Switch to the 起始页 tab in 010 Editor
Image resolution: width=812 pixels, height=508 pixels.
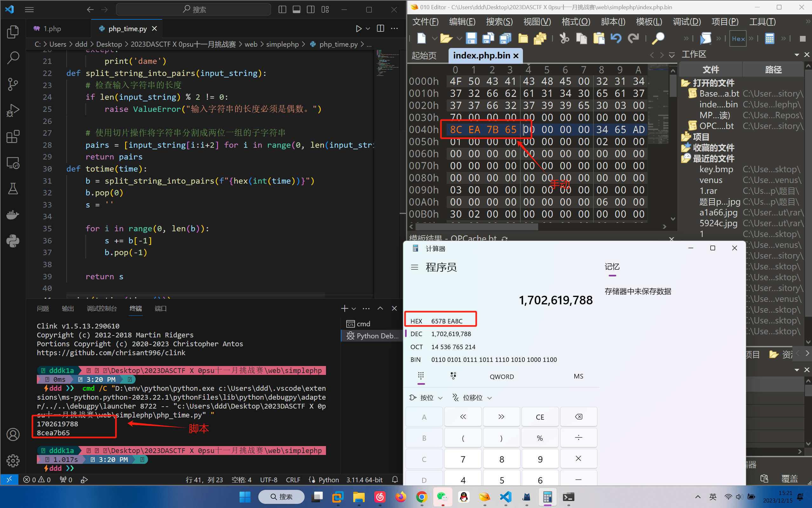[424, 55]
